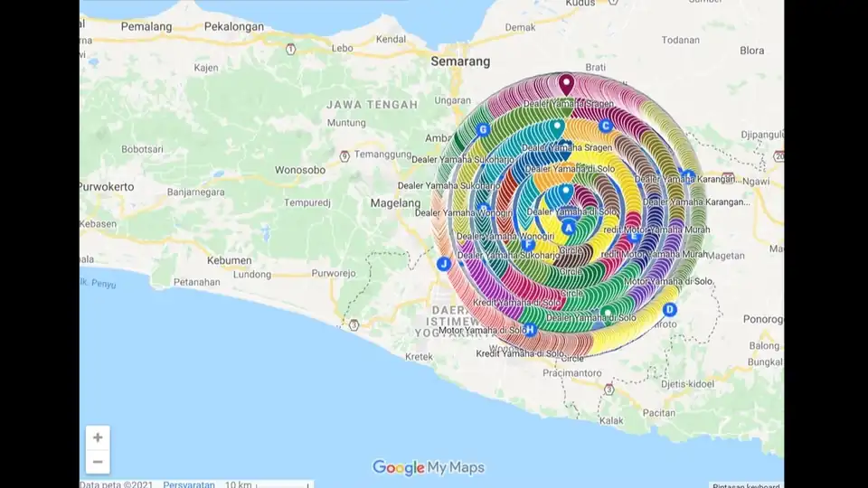
Task: Click the Magelang city label
Action: pyautogui.click(x=395, y=203)
